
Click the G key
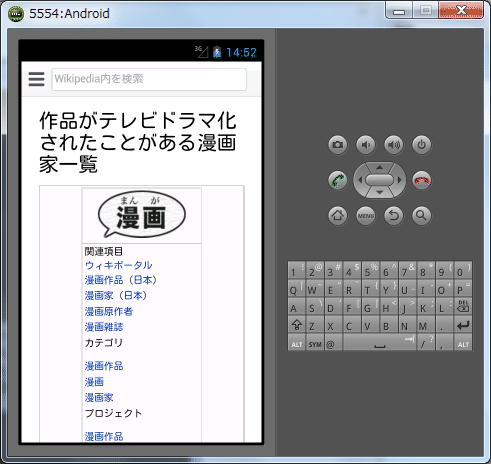(370, 306)
